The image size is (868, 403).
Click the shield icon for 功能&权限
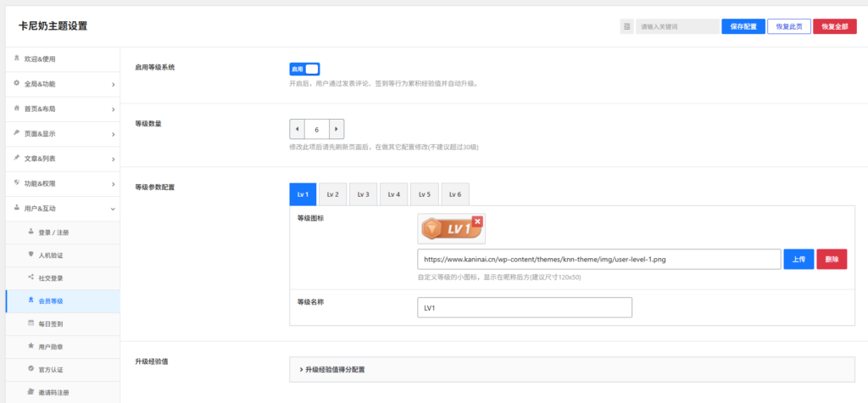coord(16,183)
